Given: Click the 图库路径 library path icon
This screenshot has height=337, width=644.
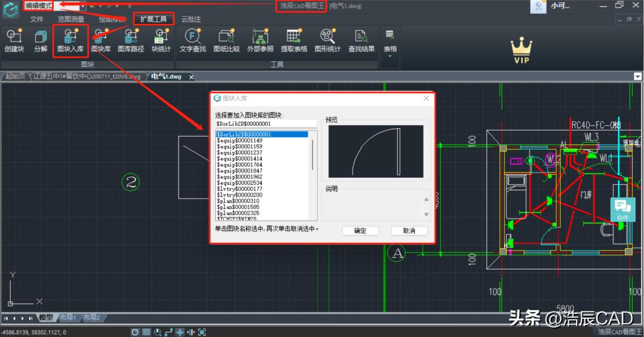Looking at the screenshot, I should pos(131,41).
